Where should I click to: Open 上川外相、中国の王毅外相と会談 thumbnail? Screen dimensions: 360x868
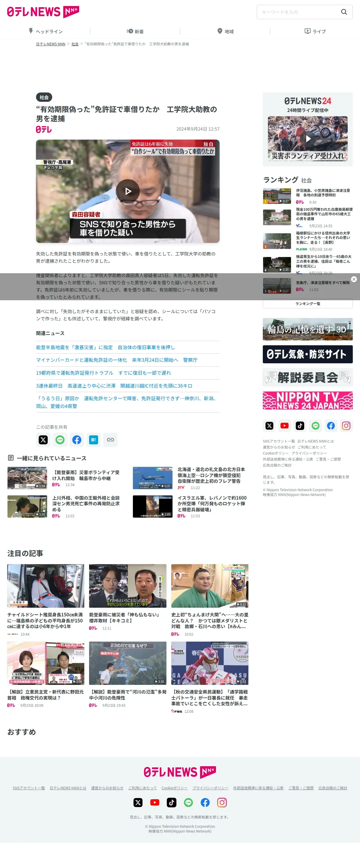pyautogui.click(x=27, y=507)
